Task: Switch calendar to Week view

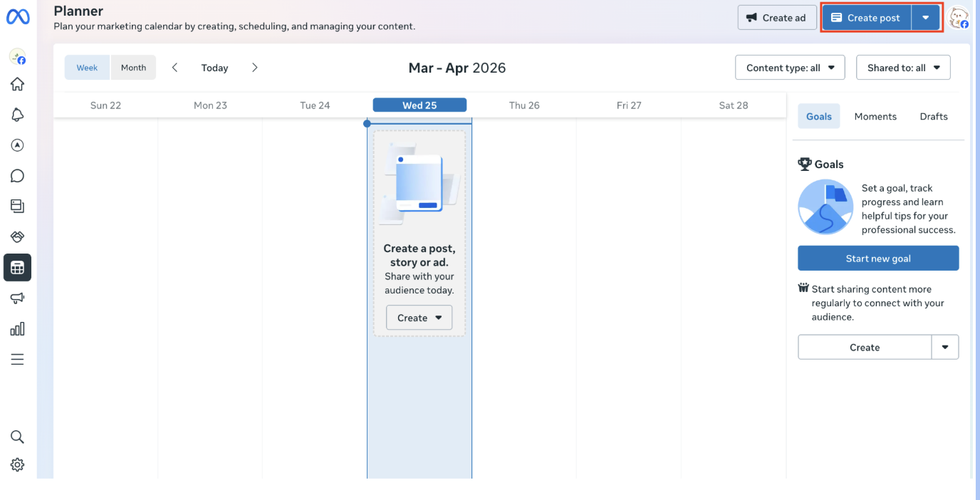Action: pos(88,68)
